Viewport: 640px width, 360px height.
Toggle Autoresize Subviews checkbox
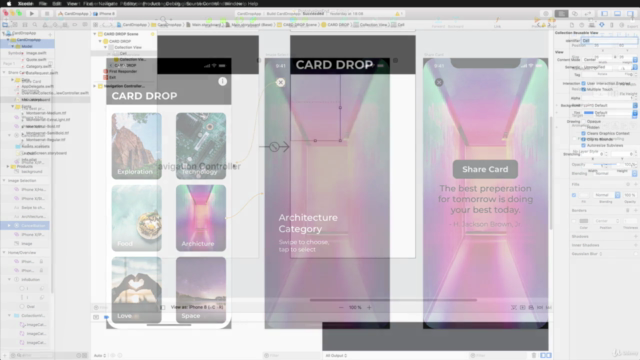click(x=583, y=145)
